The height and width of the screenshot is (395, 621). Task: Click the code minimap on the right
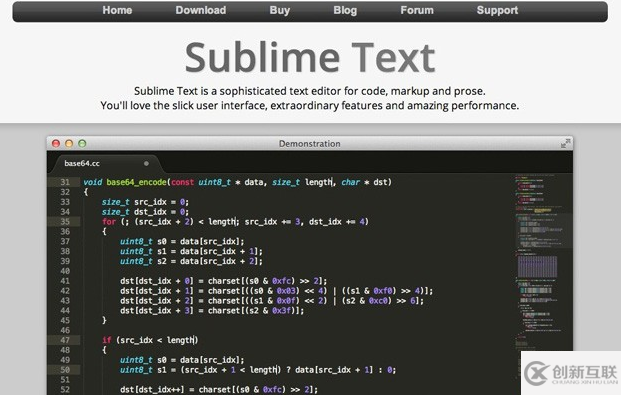click(543, 261)
